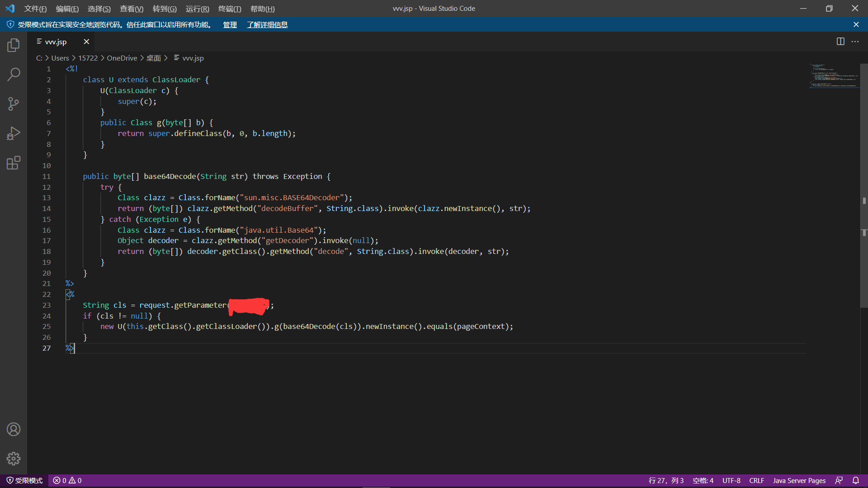Open the 运行(R) menu
This screenshot has height=488, width=868.
tap(198, 9)
